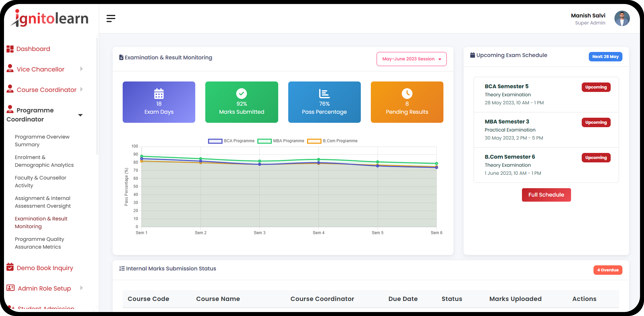Expand the Vice Chancellor menu arrow
Image resolution: width=644 pixels, height=316 pixels.
[x=81, y=69]
